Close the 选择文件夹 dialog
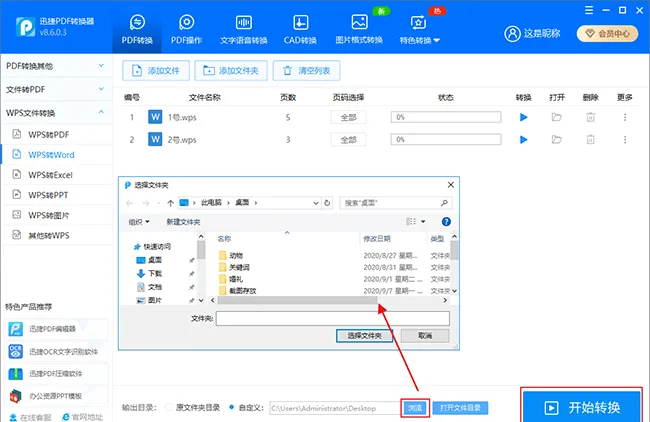This screenshot has height=422, width=650. [x=451, y=185]
